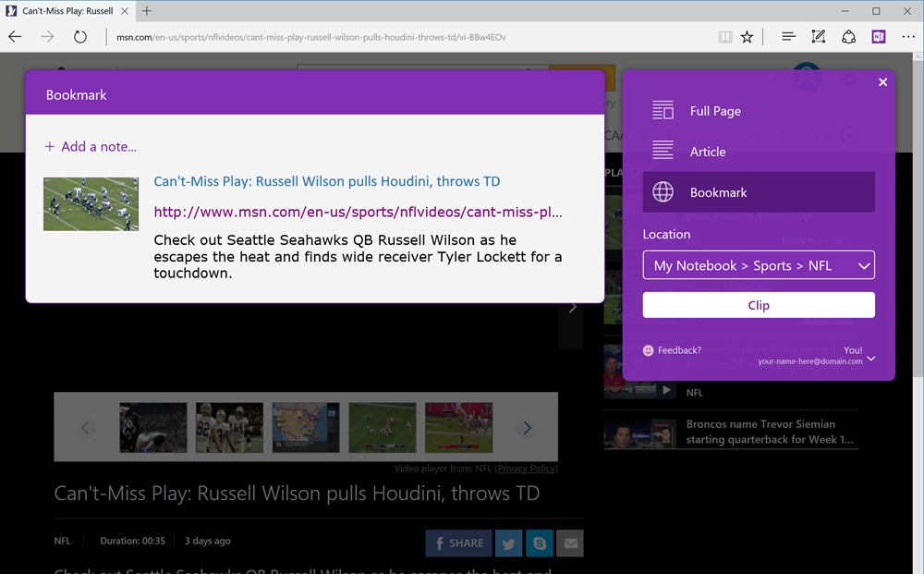Click the Facebook SHARE button

(x=458, y=543)
